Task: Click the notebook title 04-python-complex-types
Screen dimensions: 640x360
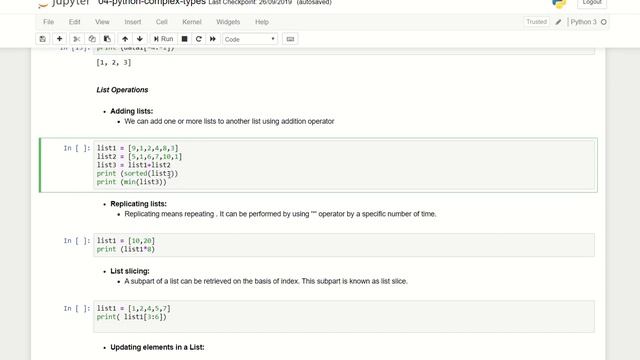Action: tap(152, 2)
